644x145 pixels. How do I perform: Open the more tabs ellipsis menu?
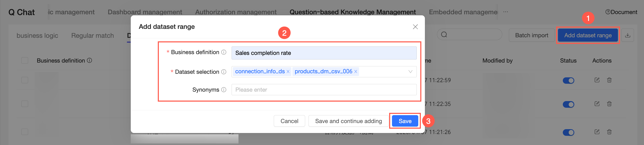click(x=506, y=12)
